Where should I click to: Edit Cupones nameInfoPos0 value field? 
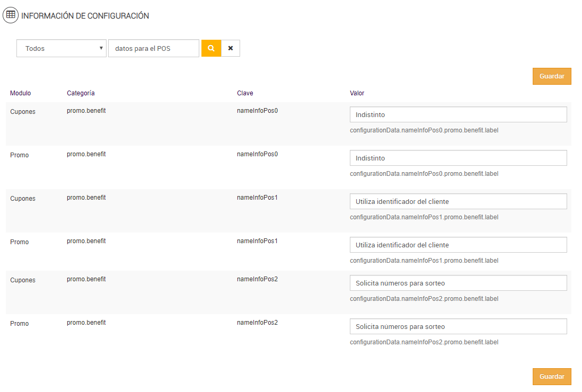pyautogui.click(x=458, y=115)
